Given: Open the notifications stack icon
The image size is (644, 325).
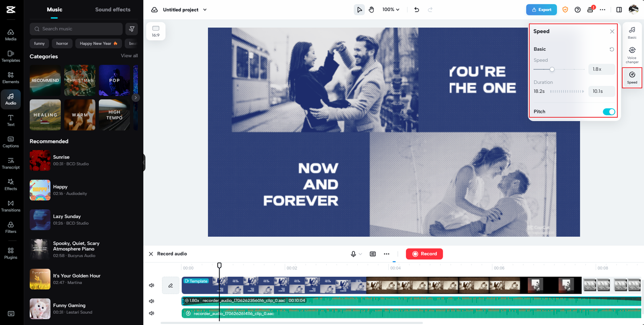Looking at the screenshot, I should [591, 10].
